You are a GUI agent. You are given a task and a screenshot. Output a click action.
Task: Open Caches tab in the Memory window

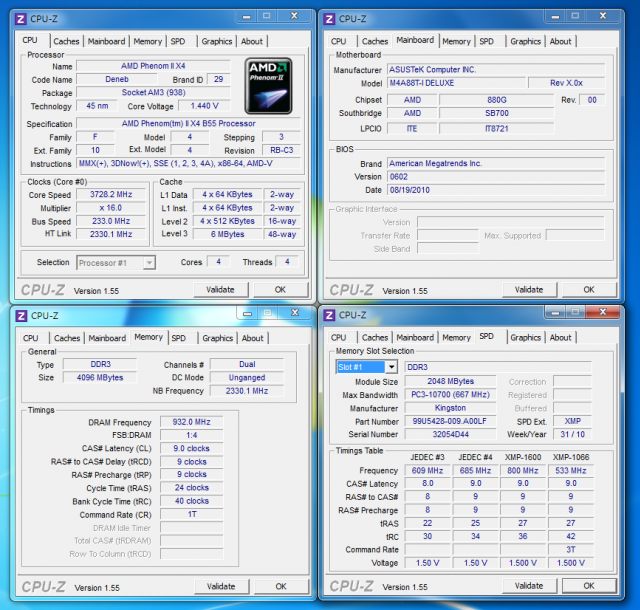(67, 338)
